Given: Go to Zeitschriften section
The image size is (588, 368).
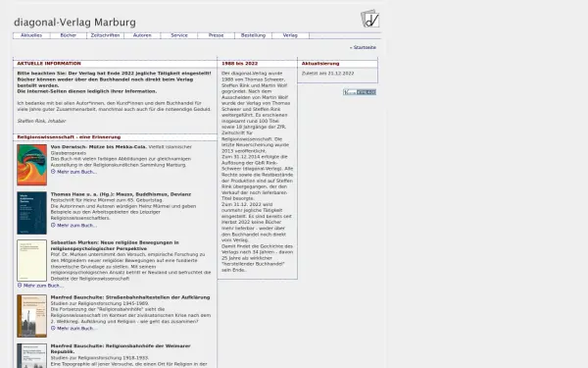Looking at the screenshot, I should coord(106,35).
